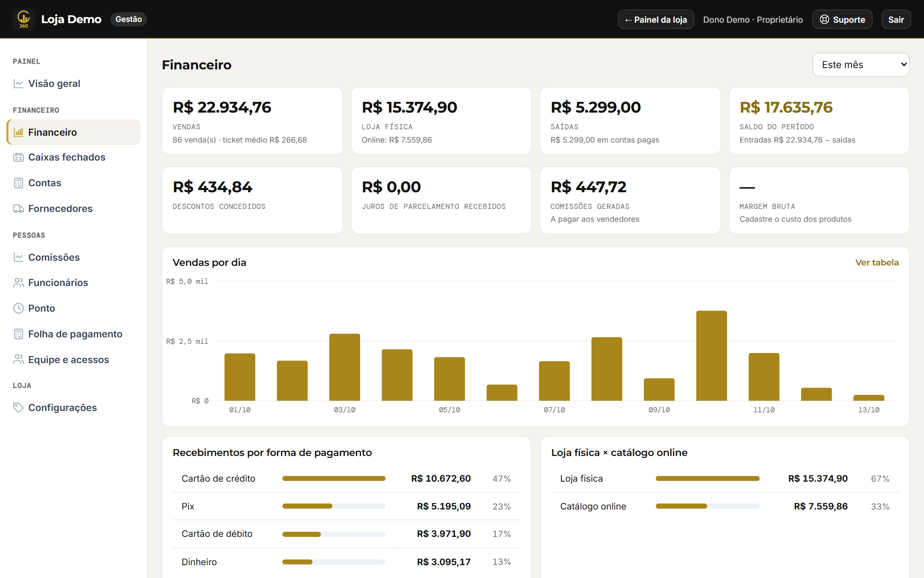The height and width of the screenshot is (578, 924).
Task: Click the Sair button
Action: (x=896, y=20)
